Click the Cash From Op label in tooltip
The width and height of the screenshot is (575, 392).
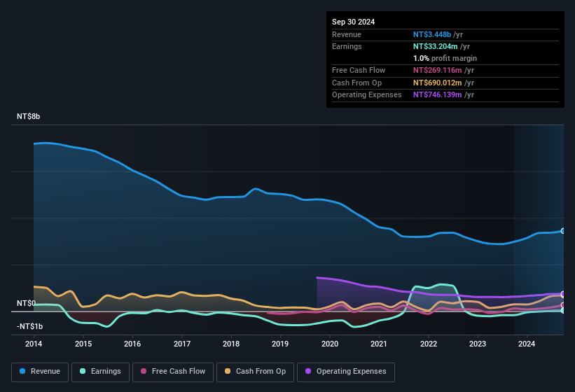pyautogui.click(x=356, y=83)
